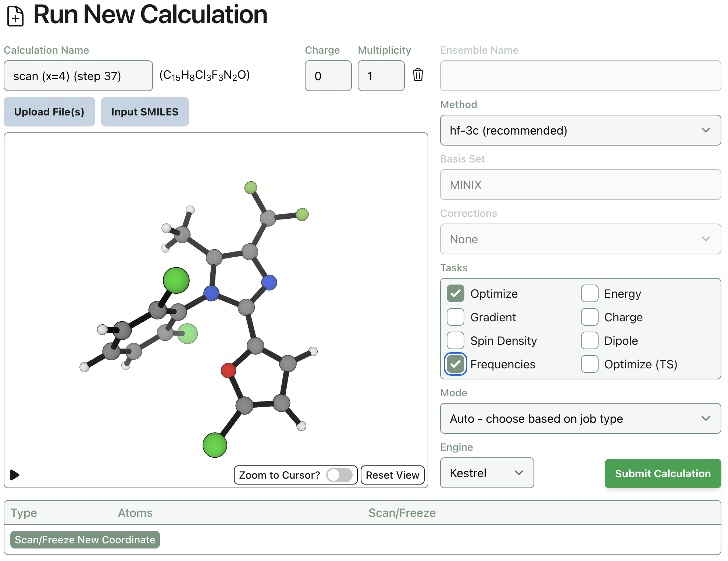This screenshot has height=561, width=728.
Task: Click Input SMILES button
Action: (145, 112)
